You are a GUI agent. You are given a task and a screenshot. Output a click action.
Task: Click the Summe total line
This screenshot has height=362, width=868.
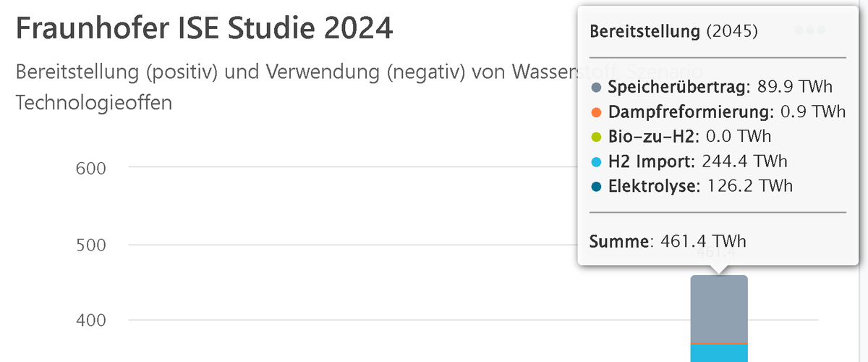click(668, 242)
